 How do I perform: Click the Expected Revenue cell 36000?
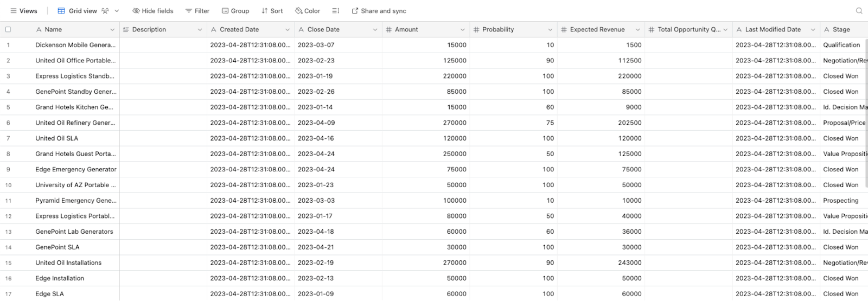pyautogui.click(x=601, y=232)
